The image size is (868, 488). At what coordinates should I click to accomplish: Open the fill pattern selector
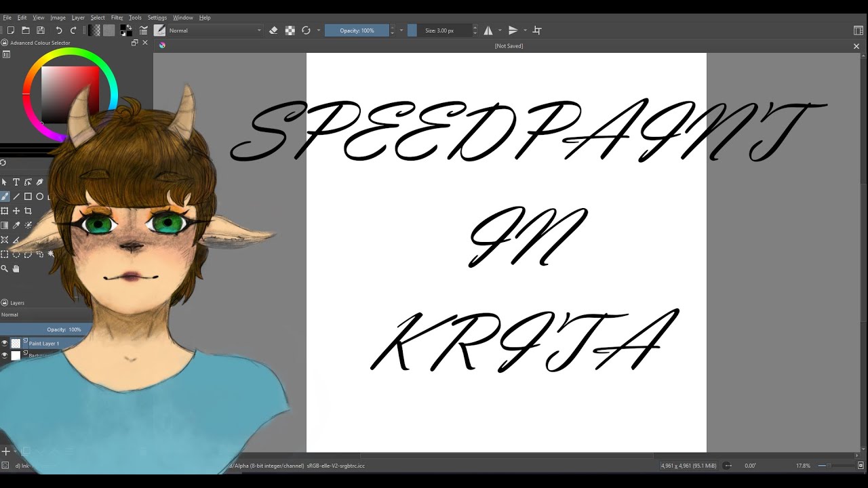click(108, 30)
